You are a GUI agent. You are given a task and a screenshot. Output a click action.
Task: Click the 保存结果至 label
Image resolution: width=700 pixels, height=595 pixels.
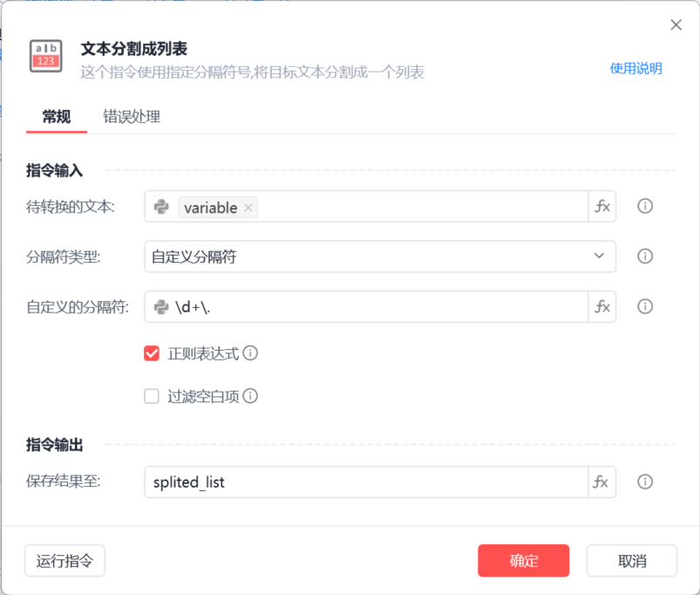[64, 482]
